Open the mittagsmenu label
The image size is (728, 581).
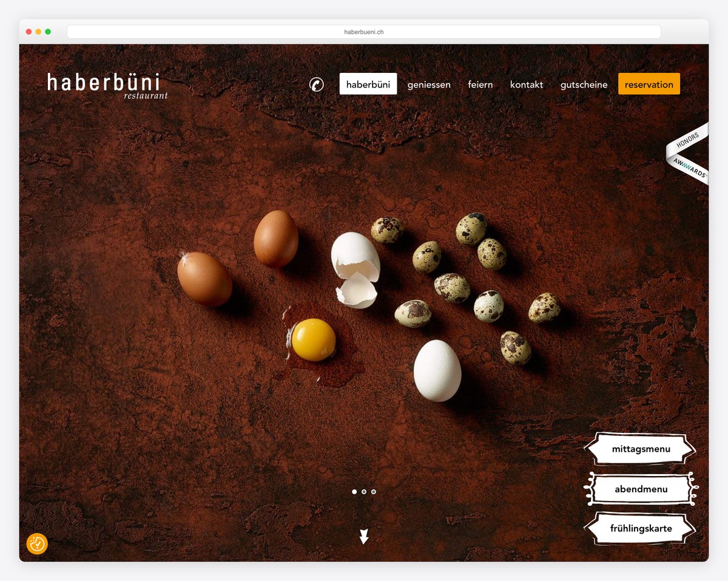(x=641, y=449)
